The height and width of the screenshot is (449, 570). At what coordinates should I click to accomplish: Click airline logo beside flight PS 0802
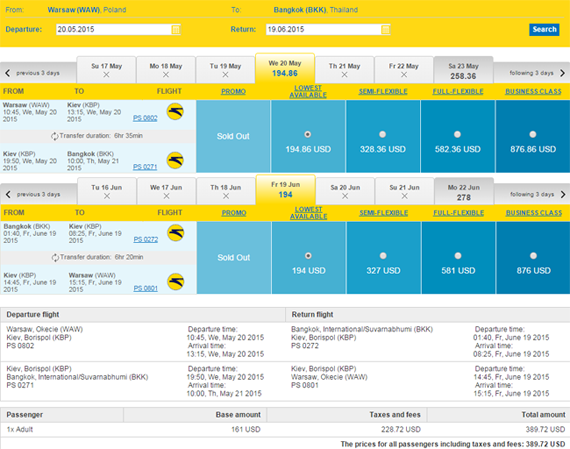[x=175, y=112]
